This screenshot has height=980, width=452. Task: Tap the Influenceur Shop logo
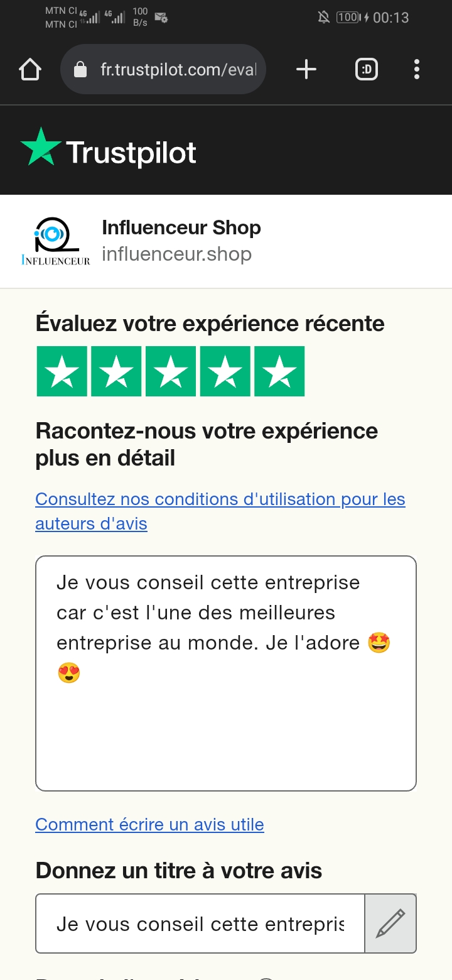pos(55,241)
